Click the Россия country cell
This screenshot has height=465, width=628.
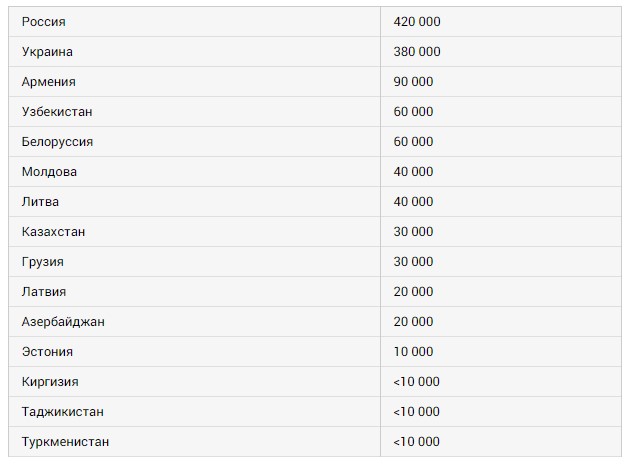point(44,21)
